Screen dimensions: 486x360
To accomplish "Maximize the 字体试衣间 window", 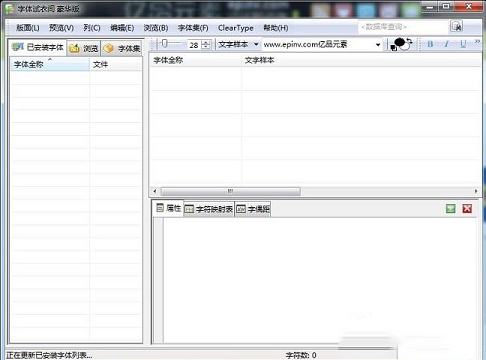I will (x=446, y=7).
